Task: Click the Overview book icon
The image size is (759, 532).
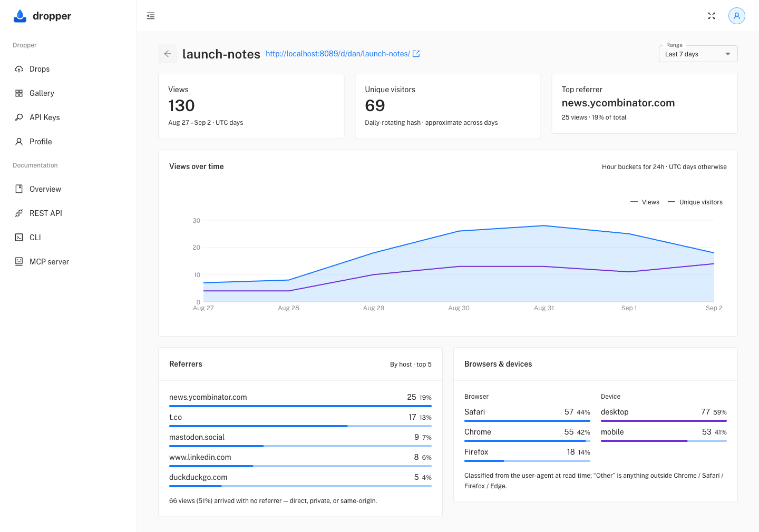Action: 19,189
